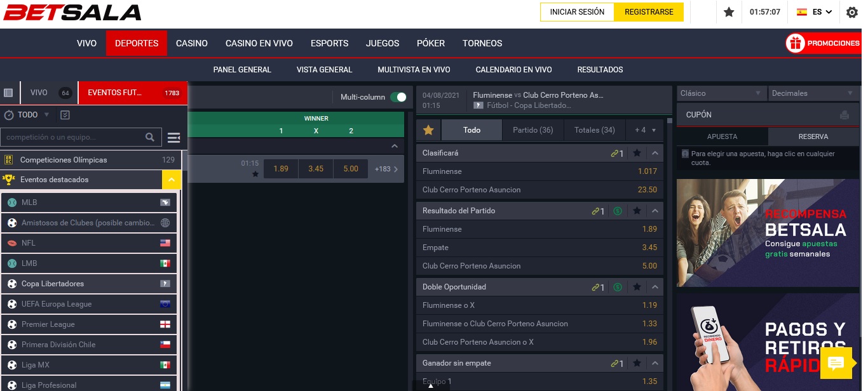The width and height of the screenshot is (868, 391).
Task: Click the Competiciones Olímpicas icon
Action: point(9,160)
